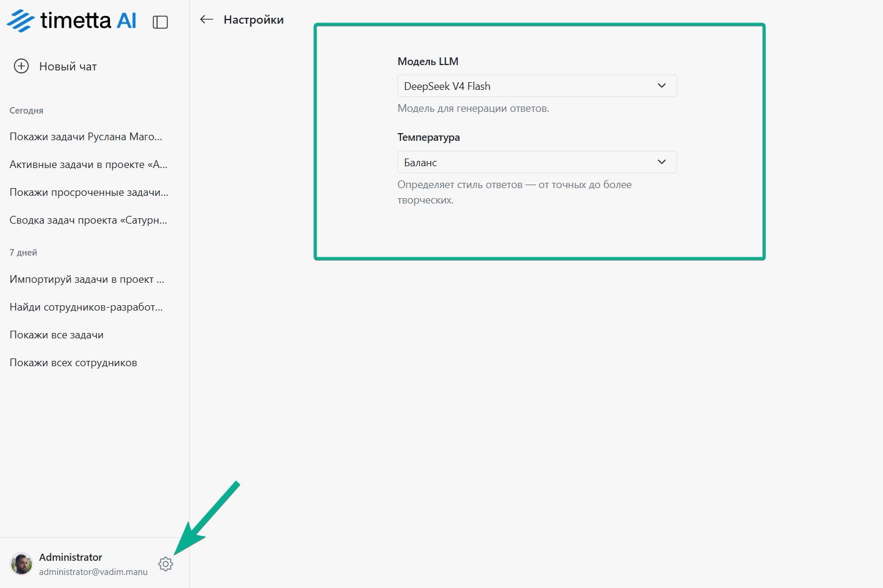Open chat 'Сводка задач проекта «Сатурн...'
Image resolution: width=883 pixels, height=588 pixels.
88,220
